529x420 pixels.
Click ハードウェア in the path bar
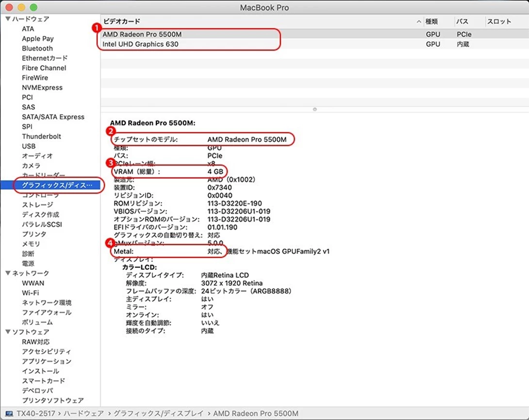pyautogui.click(x=83, y=413)
